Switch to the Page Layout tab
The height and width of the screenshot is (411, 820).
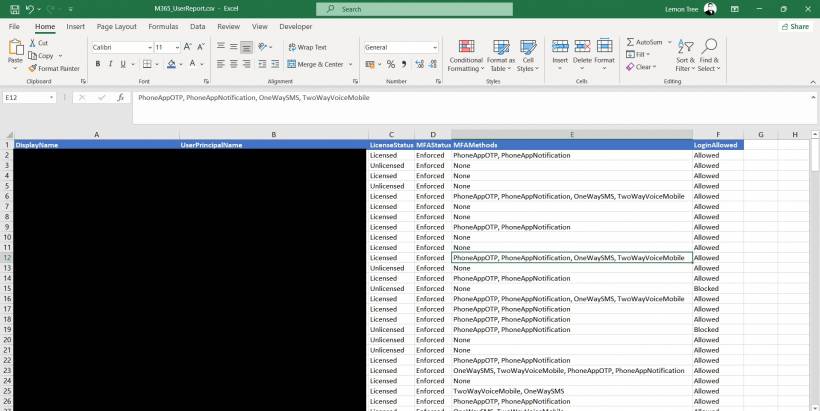point(115,27)
